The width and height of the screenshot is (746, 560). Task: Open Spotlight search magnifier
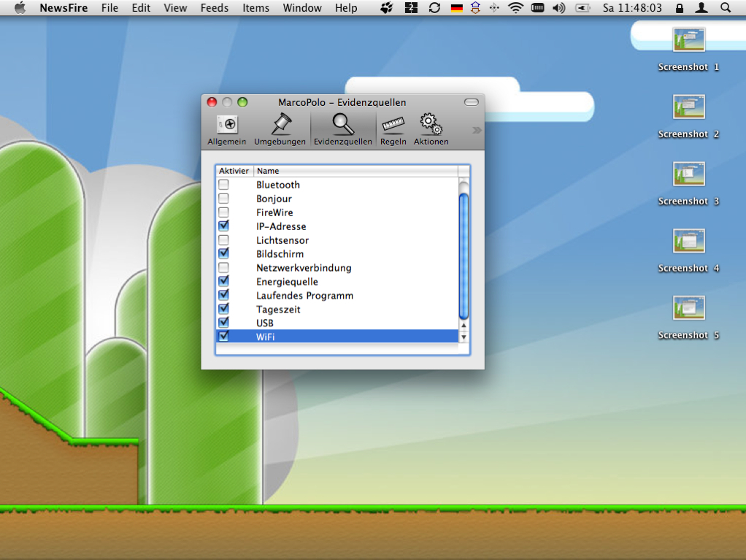click(726, 7)
